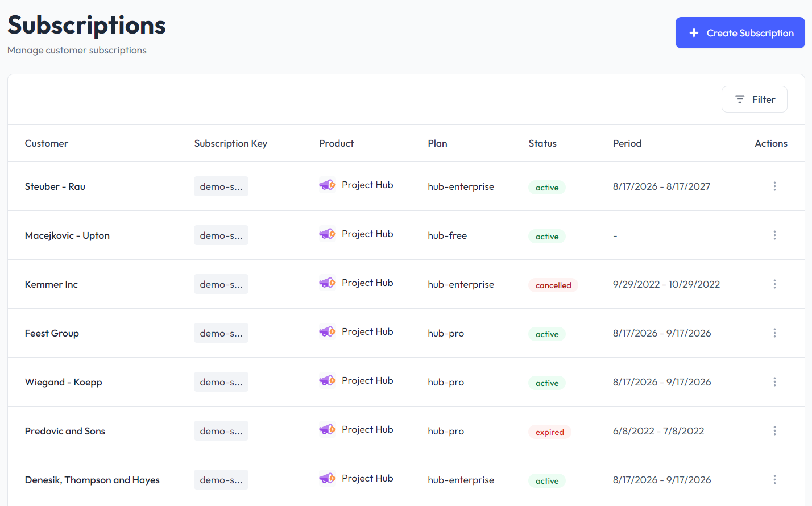Click hub-pro plan in Feest Group row
This screenshot has width=812, height=506.
pyautogui.click(x=446, y=333)
